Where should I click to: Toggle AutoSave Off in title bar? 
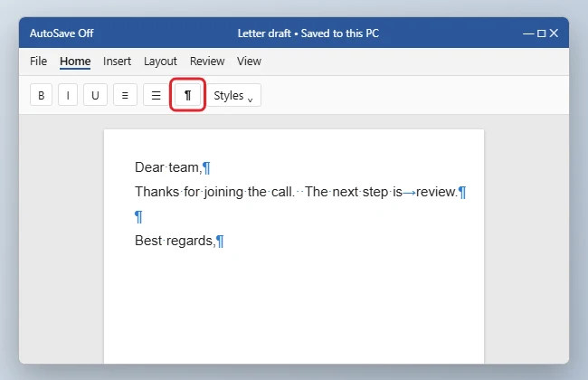[x=62, y=33]
